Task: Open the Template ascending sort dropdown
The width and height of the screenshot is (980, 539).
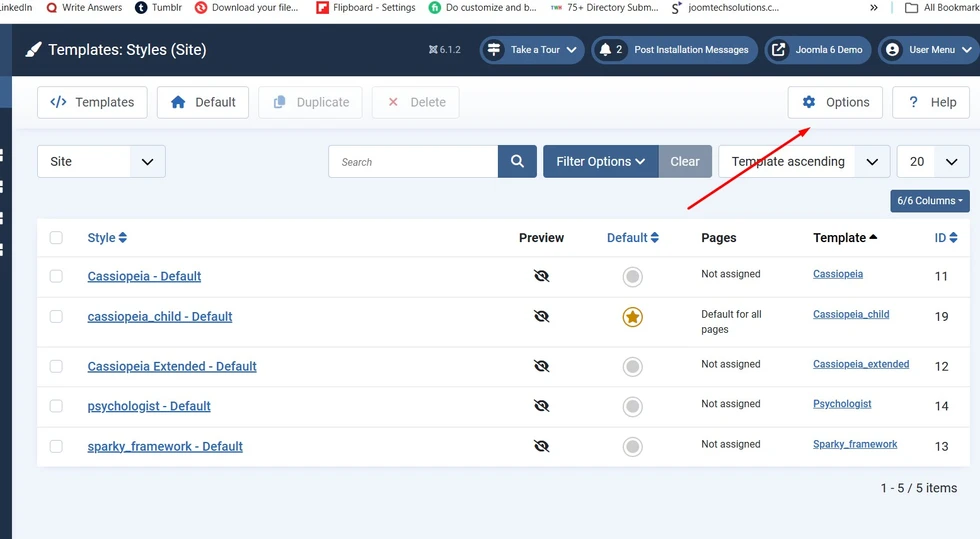Action: click(804, 161)
